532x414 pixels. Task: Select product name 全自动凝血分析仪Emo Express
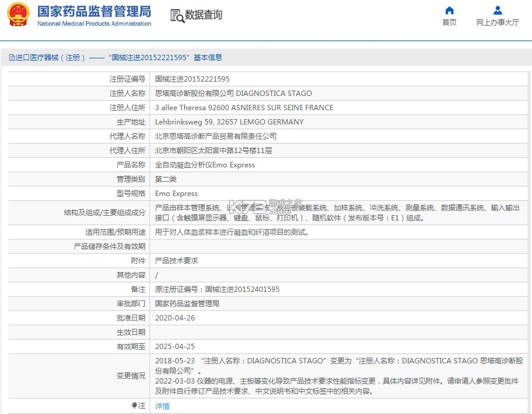pyautogui.click(x=205, y=165)
